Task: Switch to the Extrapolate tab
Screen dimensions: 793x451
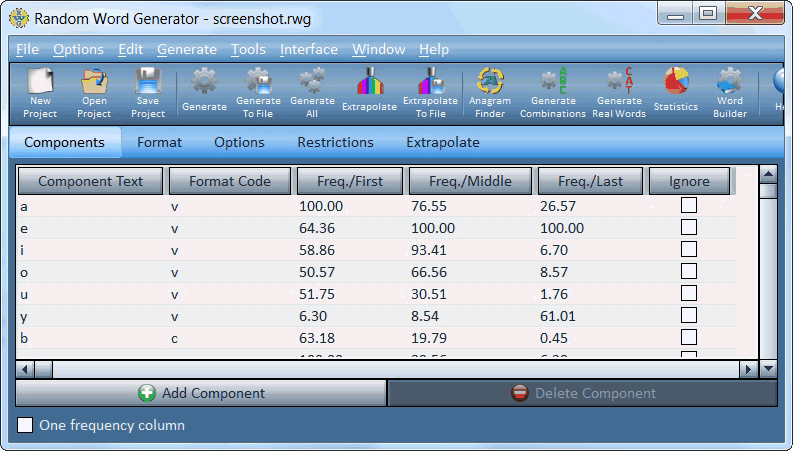Action: (443, 143)
